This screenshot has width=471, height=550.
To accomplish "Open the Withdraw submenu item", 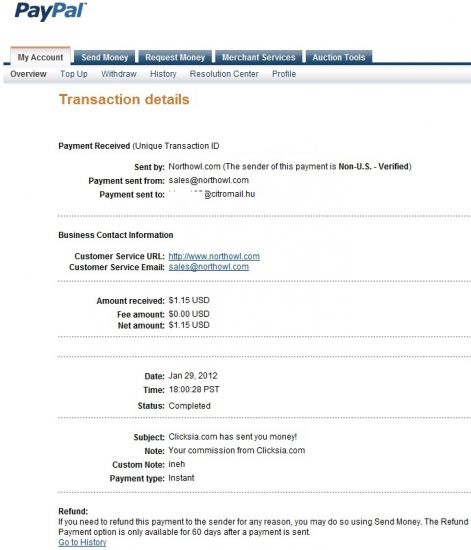I will (x=119, y=74).
